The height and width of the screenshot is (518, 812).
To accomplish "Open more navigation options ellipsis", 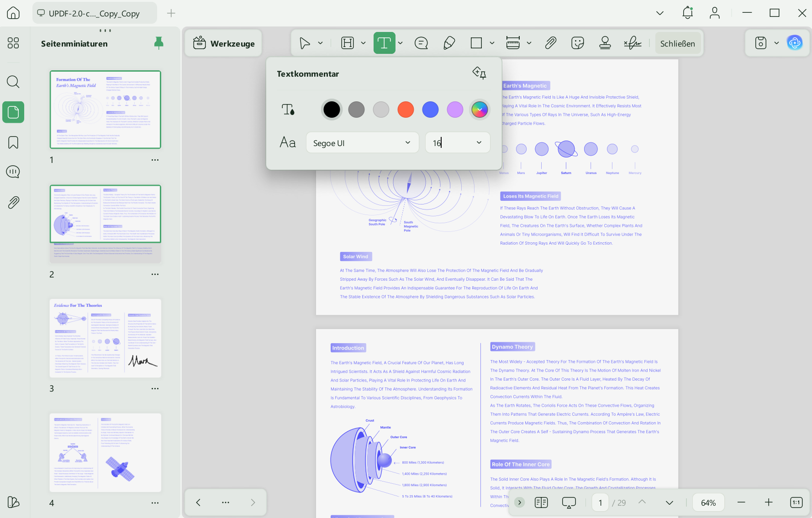I will (x=226, y=502).
